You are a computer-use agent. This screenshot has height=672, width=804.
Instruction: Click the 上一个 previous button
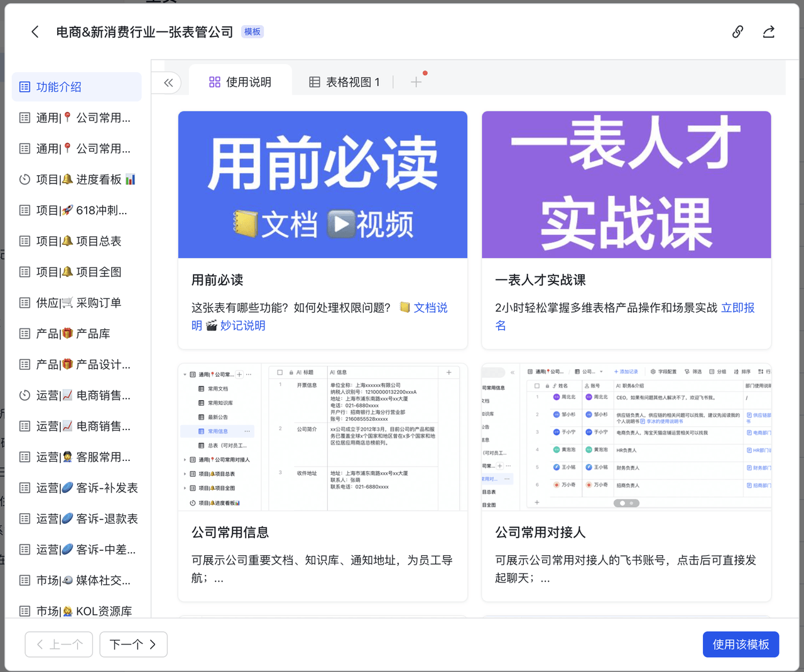(x=59, y=644)
